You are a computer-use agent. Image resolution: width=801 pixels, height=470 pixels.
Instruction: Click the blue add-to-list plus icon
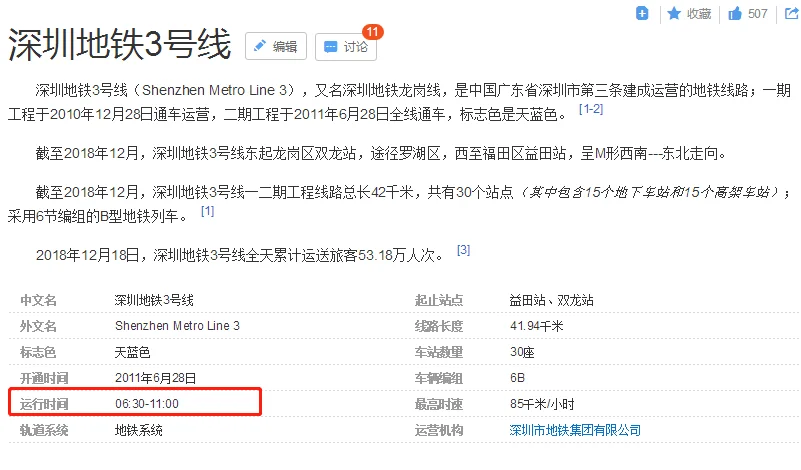[642, 14]
